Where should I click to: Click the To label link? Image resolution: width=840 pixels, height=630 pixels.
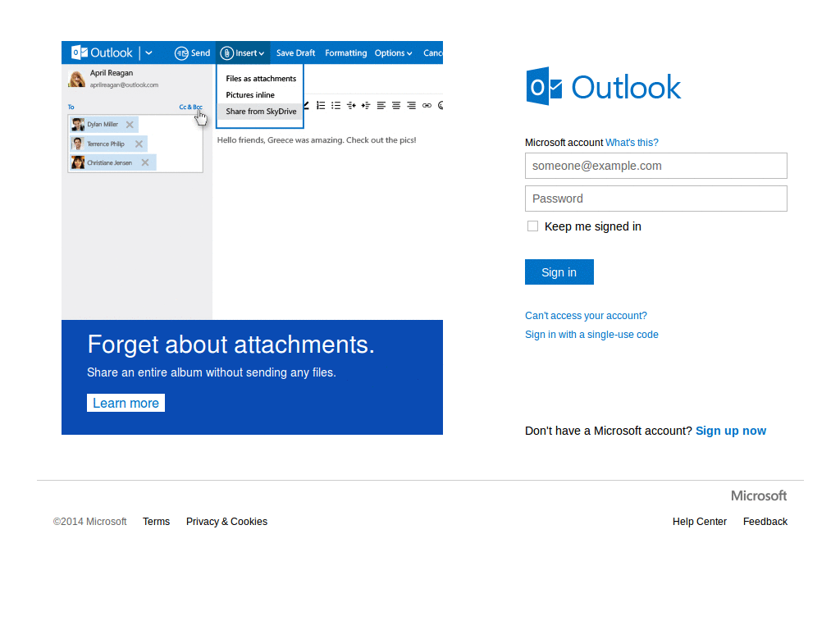(71, 107)
